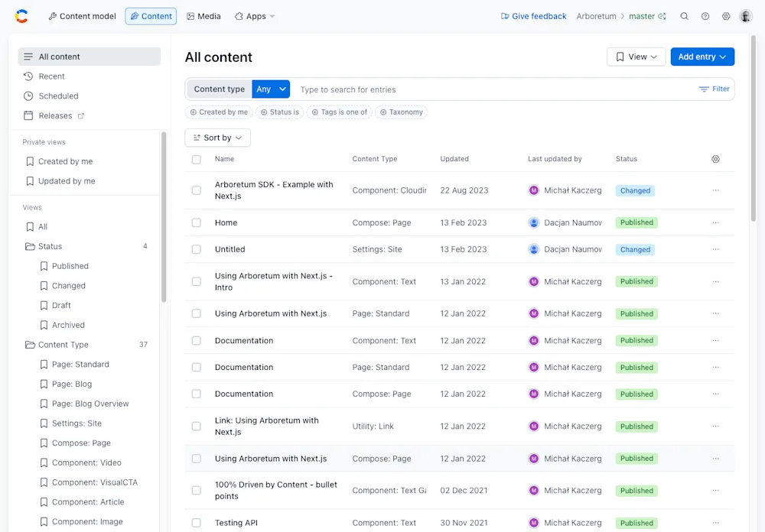The width and height of the screenshot is (765, 532).
Task: Open the Sort by dropdown
Action: (x=217, y=137)
